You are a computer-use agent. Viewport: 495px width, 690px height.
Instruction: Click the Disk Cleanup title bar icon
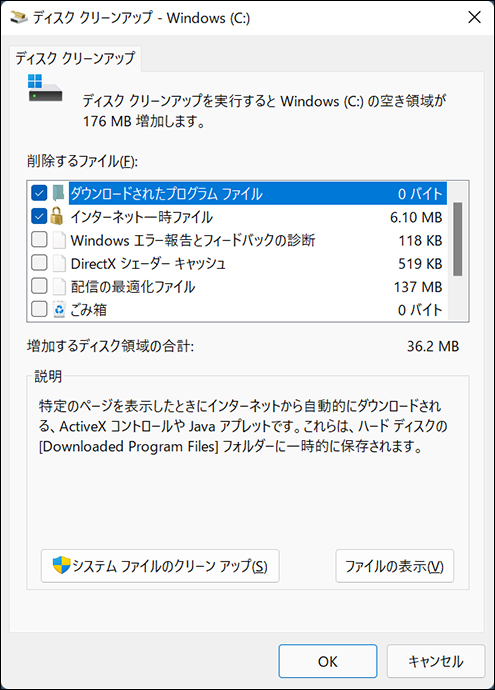[19, 18]
